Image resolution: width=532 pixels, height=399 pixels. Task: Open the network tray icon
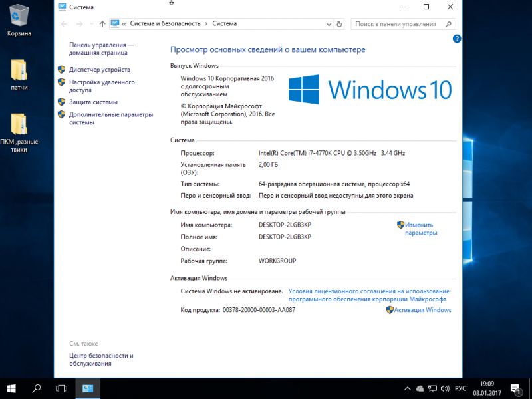pos(432,389)
